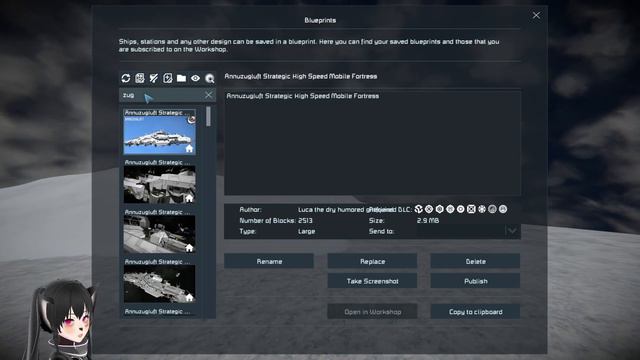Close the Blueprints window
Viewport: 640px width, 360px height.
(x=536, y=16)
